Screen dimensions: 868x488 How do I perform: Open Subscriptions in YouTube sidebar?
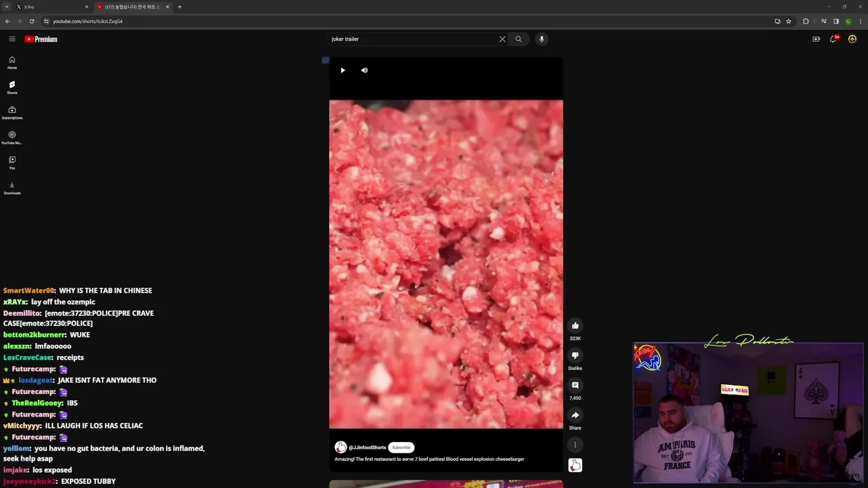point(12,113)
